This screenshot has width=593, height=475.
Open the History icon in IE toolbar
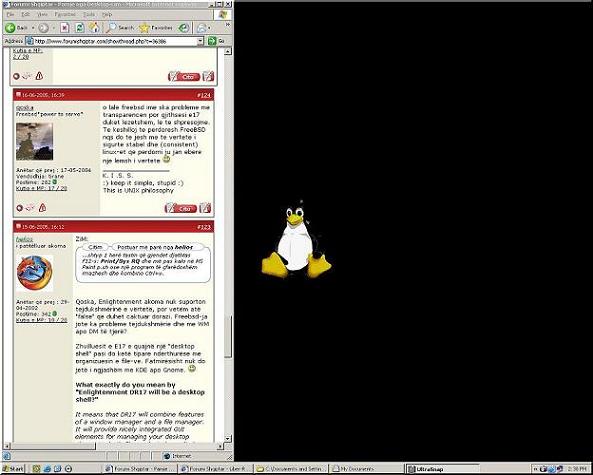click(184, 28)
